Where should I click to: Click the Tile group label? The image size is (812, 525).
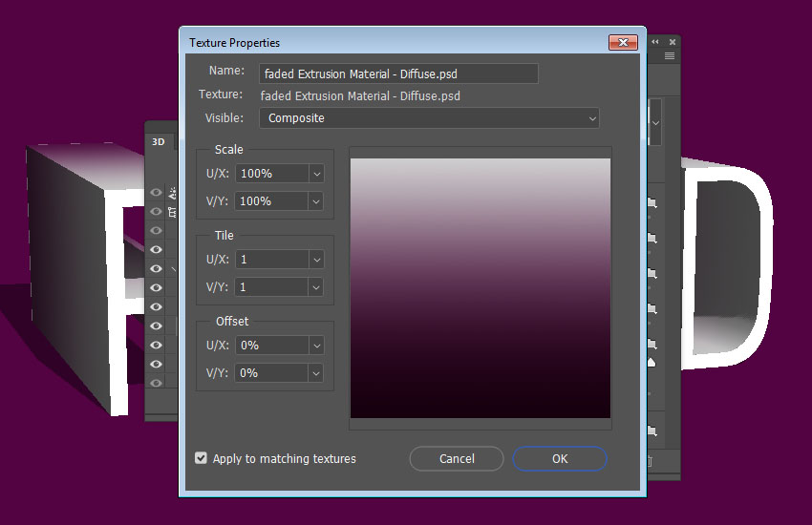[x=224, y=236]
